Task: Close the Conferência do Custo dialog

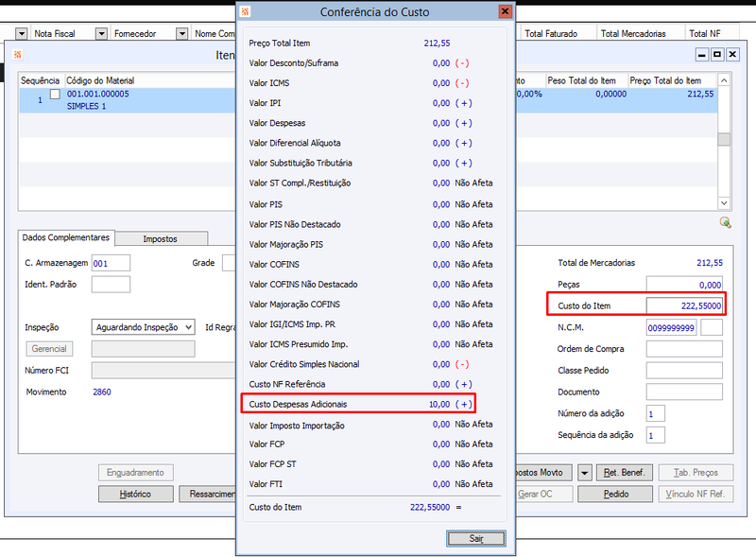Action: tap(505, 11)
